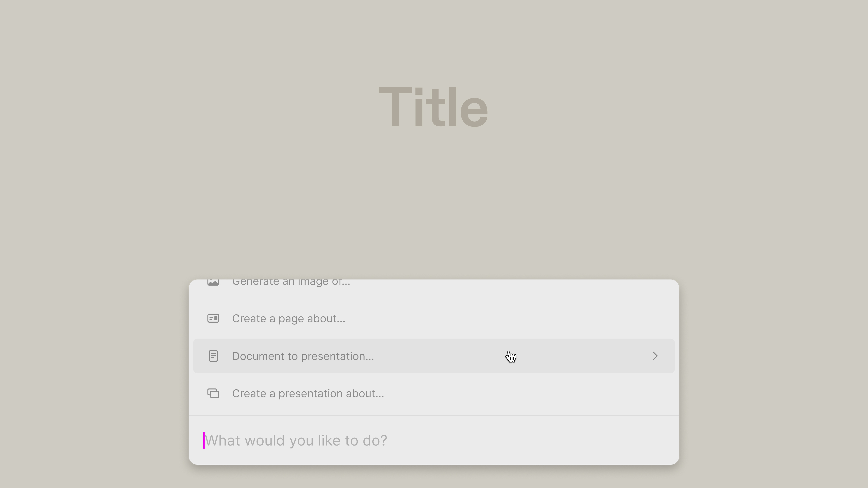
Task: Click the document icon for Document to presentation
Action: point(213,356)
